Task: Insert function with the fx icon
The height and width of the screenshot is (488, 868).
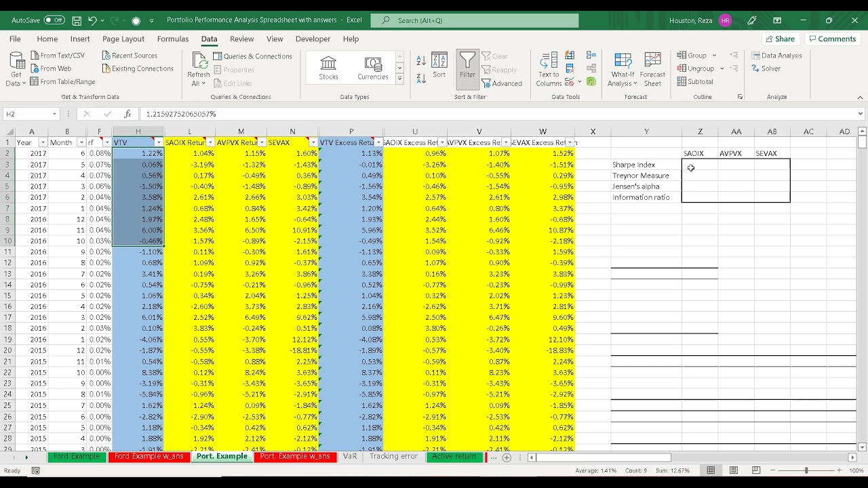Action: tap(127, 114)
